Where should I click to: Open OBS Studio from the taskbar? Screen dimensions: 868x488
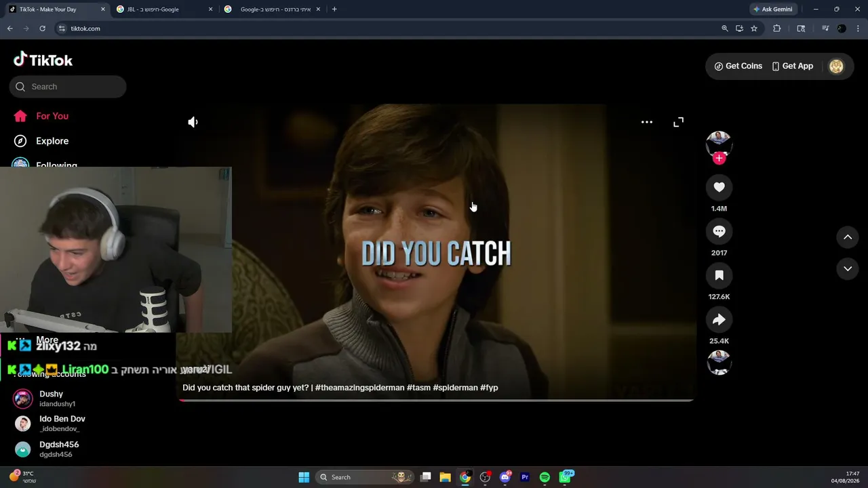(485, 477)
